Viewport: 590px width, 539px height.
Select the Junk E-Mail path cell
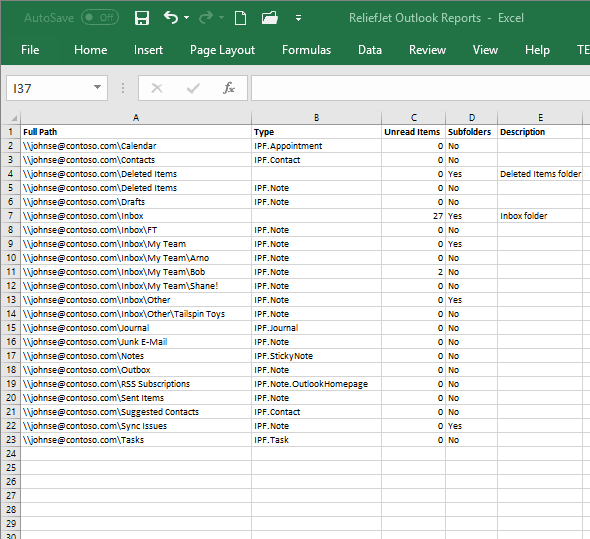click(x=136, y=342)
